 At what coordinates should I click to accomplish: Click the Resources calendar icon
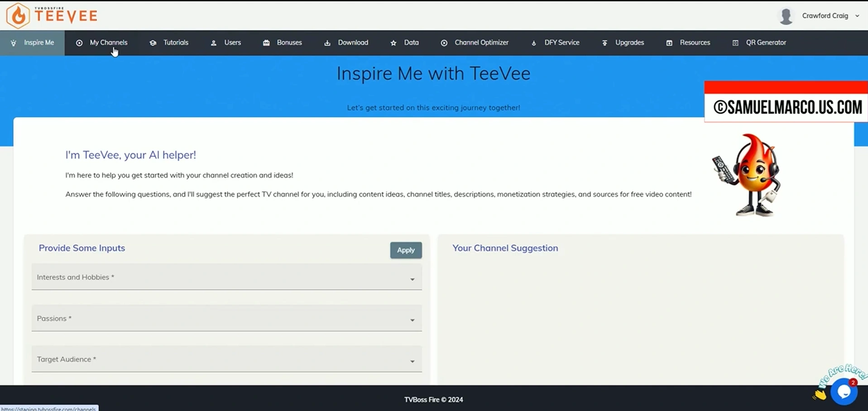[669, 43]
